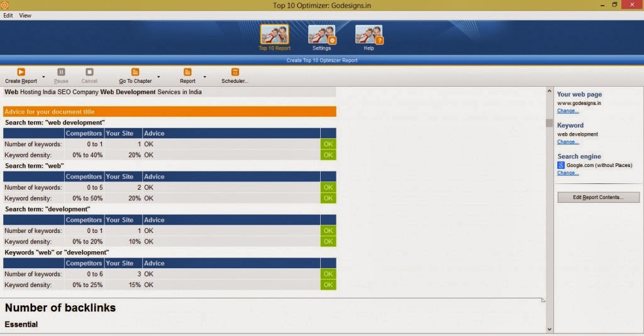This screenshot has width=644, height=336.
Task: Open the Top 10 Report section
Action: coord(274,37)
